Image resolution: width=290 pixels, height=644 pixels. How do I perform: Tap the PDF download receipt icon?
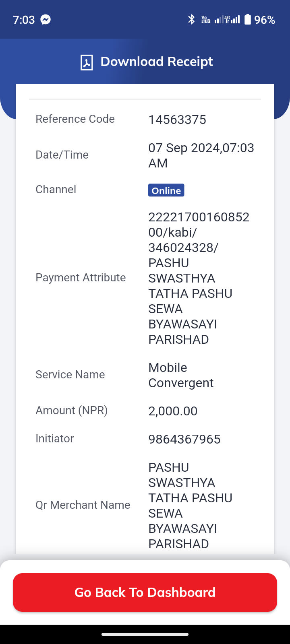coord(87,62)
